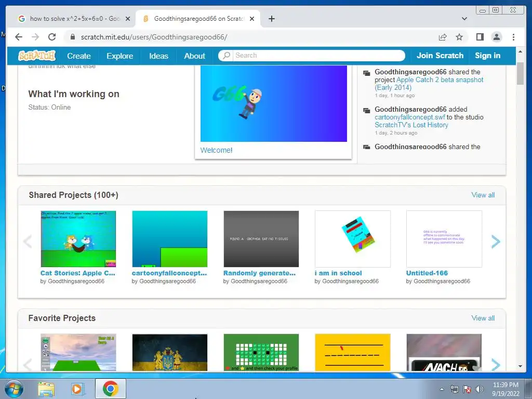Viewport: 532px width, 399px height.
Task: Click the network tray icon
Action: (454, 389)
